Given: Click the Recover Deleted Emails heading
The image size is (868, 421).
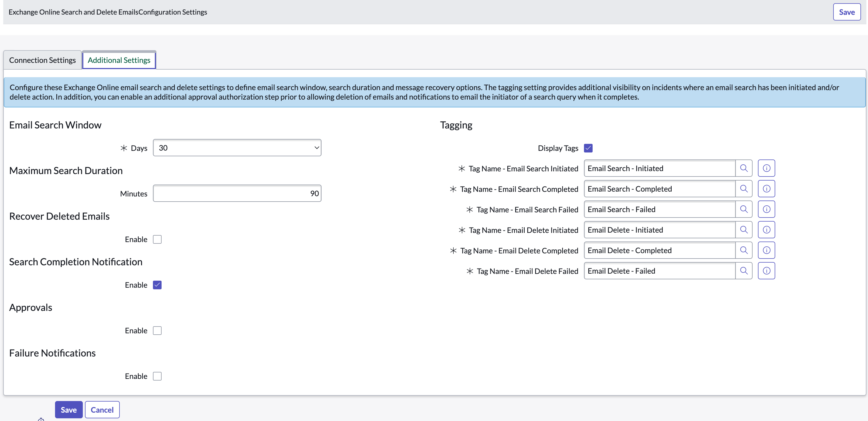Looking at the screenshot, I should pyautogui.click(x=59, y=216).
